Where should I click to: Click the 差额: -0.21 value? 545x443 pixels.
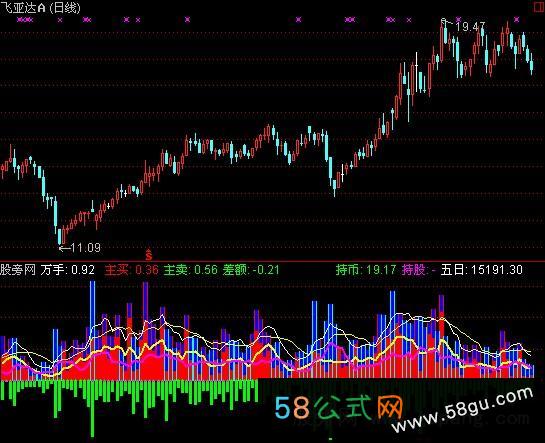click(251, 270)
